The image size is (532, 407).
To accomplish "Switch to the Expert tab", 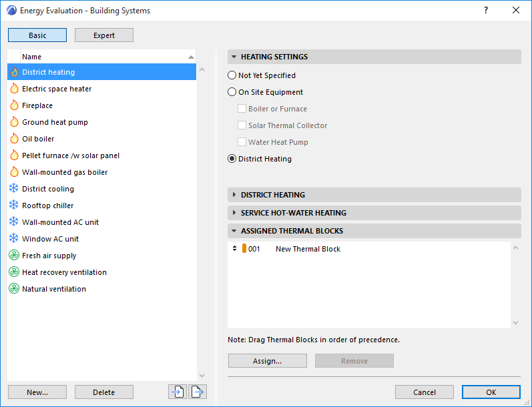I will coord(104,35).
